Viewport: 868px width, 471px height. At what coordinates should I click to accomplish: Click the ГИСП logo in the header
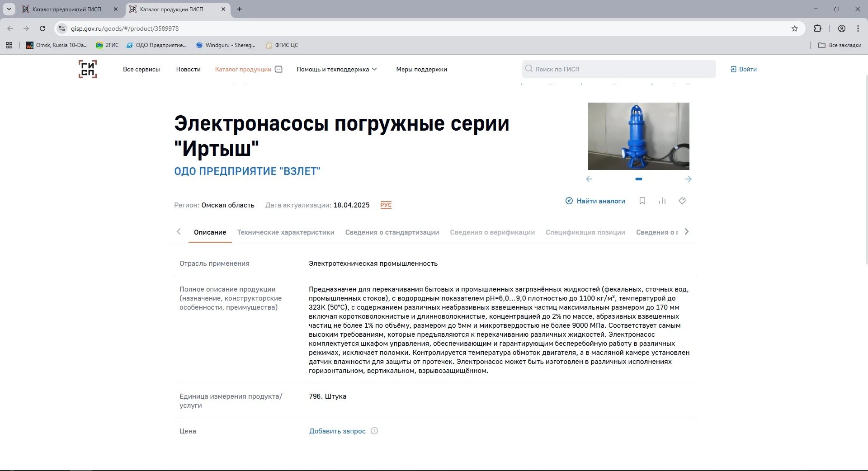tap(87, 69)
